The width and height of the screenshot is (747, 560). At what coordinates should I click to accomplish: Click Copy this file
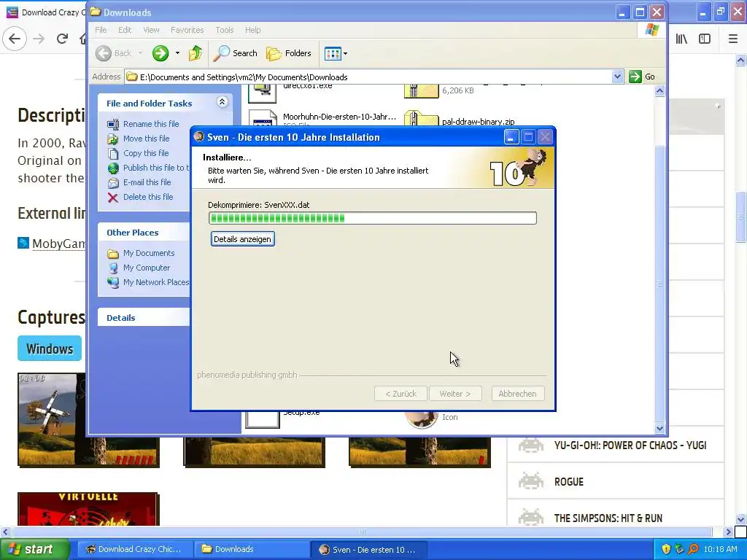tap(146, 153)
